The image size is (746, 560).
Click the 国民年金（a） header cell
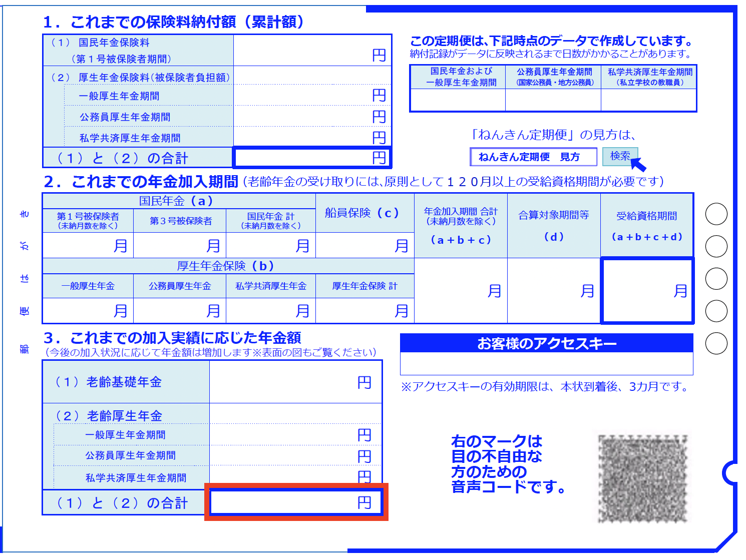[x=179, y=201]
